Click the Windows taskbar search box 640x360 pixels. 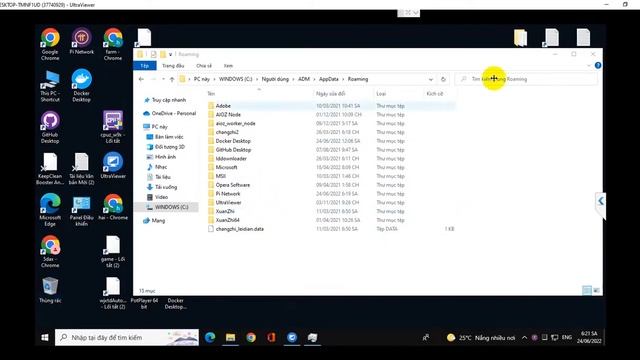click(127, 338)
